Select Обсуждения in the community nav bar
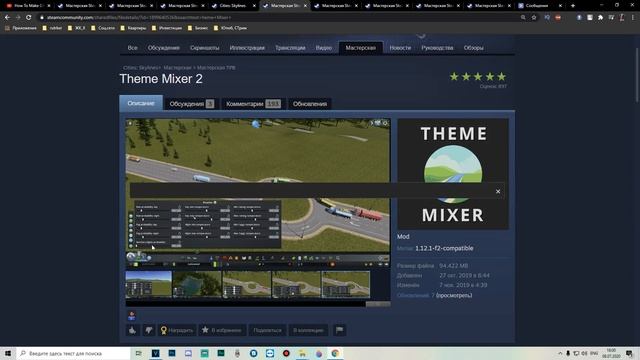Screen dimensions: 640x360 164,48
